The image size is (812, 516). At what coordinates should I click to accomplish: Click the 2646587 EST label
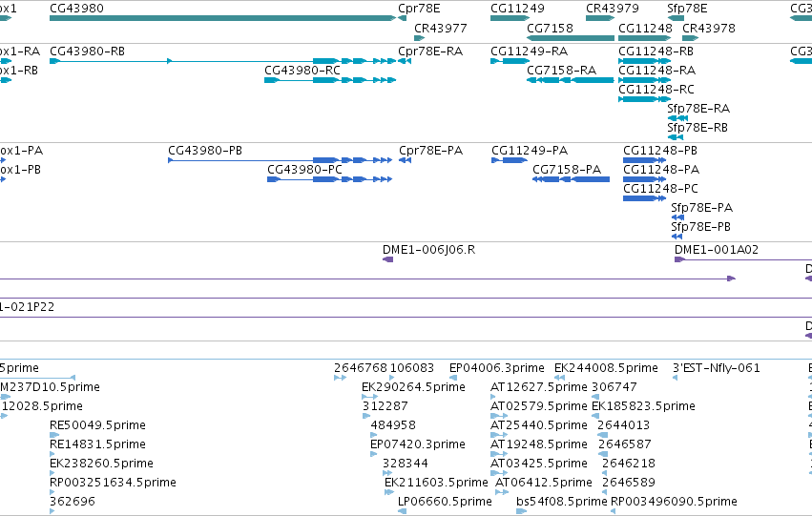point(625,444)
